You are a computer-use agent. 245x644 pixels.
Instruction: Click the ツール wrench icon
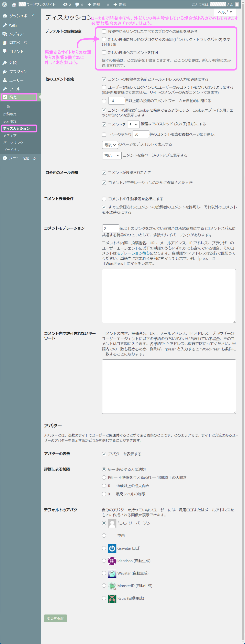[5, 89]
